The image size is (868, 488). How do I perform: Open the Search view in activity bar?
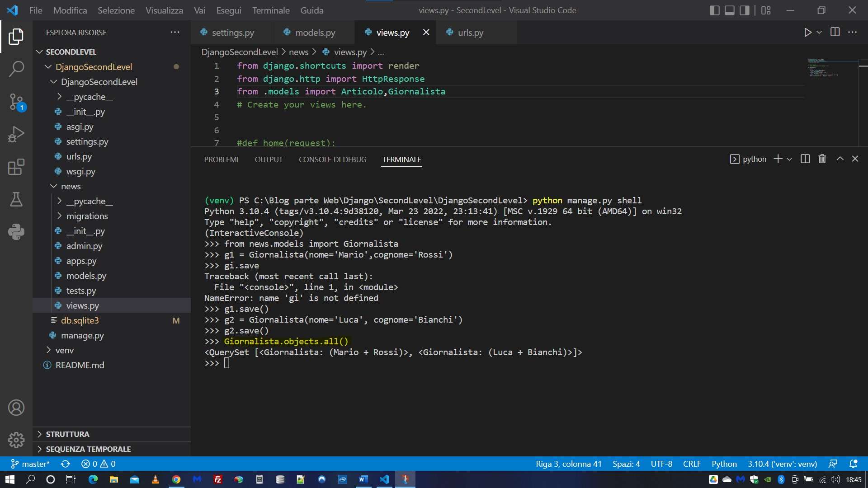[x=16, y=69]
